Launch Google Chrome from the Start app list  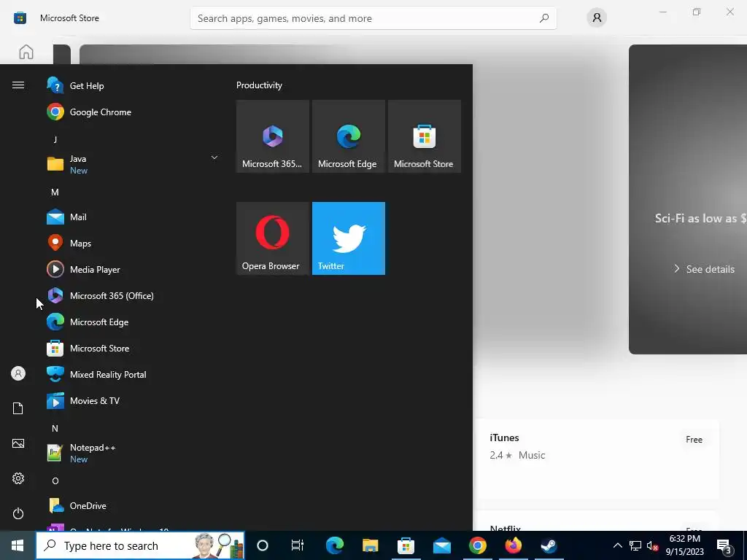coord(133,112)
